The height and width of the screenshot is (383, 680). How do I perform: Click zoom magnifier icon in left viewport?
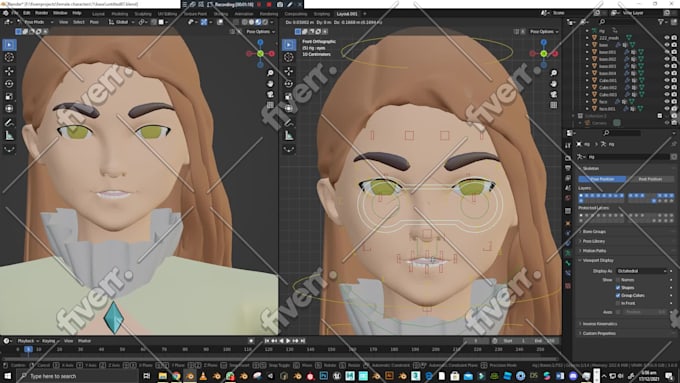270,73
